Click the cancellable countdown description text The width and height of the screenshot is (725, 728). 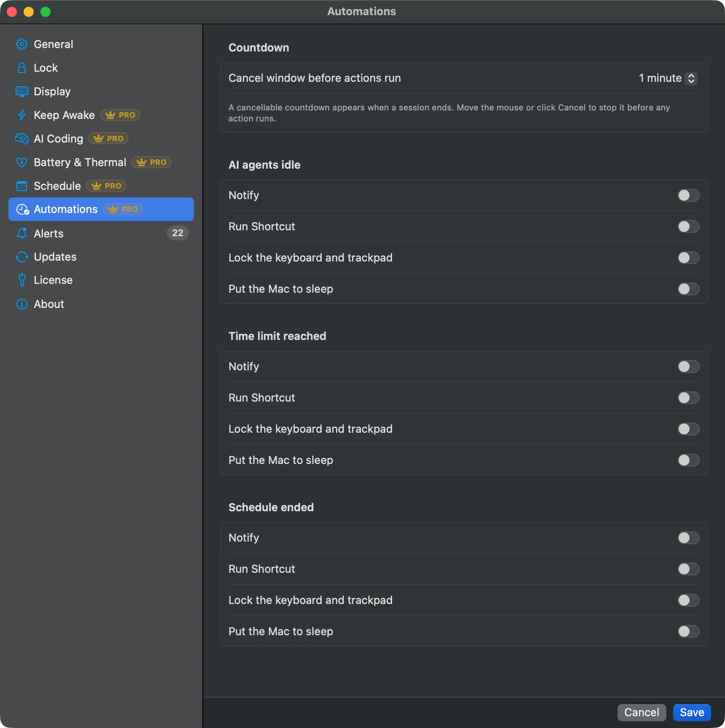449,113
